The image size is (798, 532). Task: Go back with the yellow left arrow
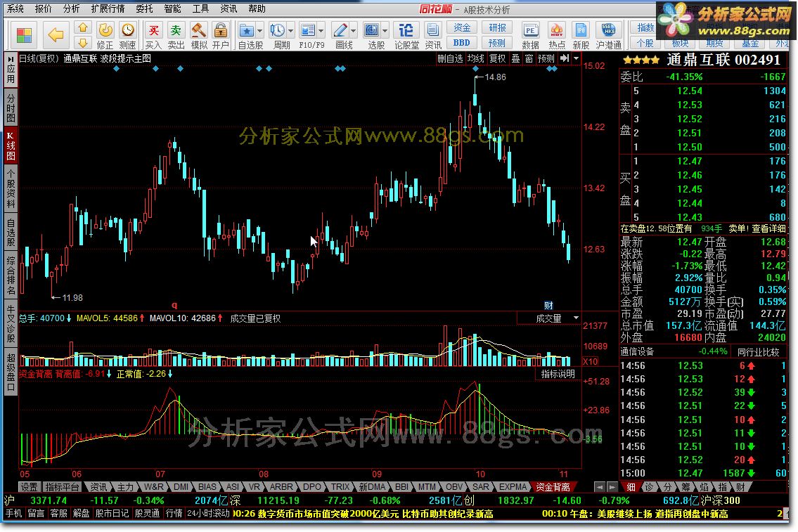[x=56, y=35]
